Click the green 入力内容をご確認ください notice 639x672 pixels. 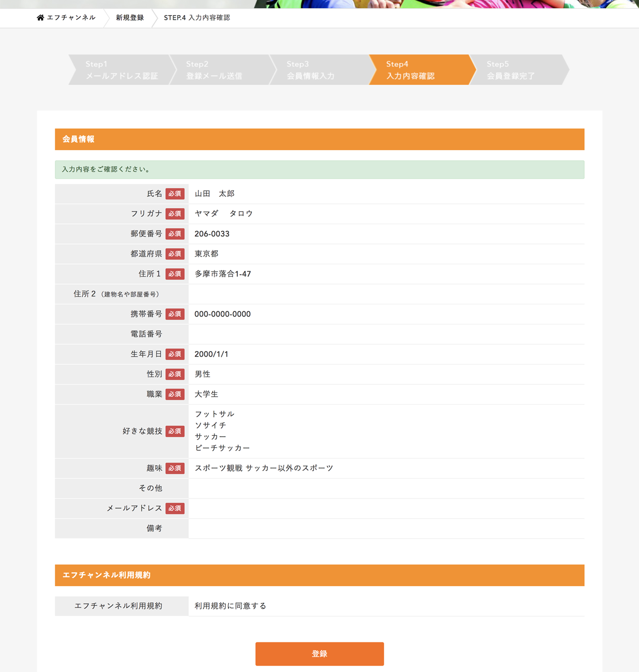(319, 169)
